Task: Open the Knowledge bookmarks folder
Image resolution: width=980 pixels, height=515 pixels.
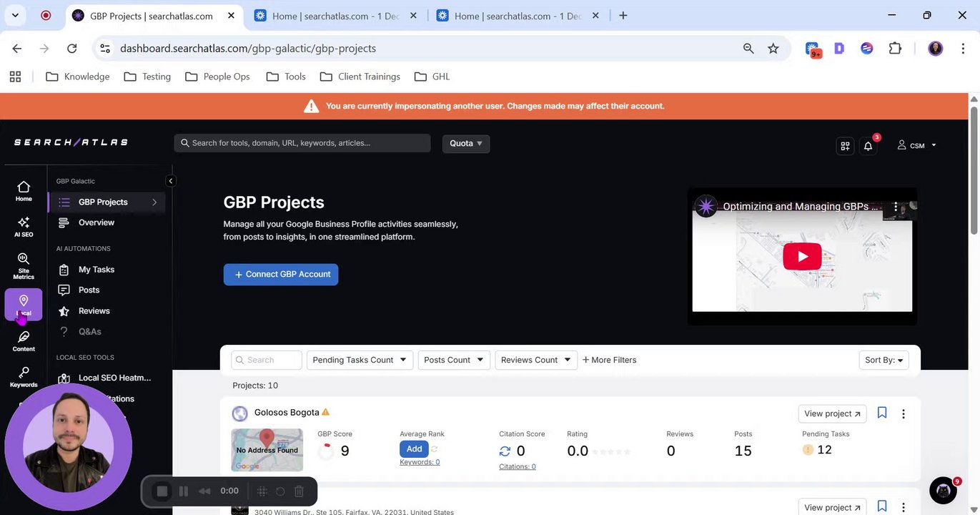Action: click(77, 77)
